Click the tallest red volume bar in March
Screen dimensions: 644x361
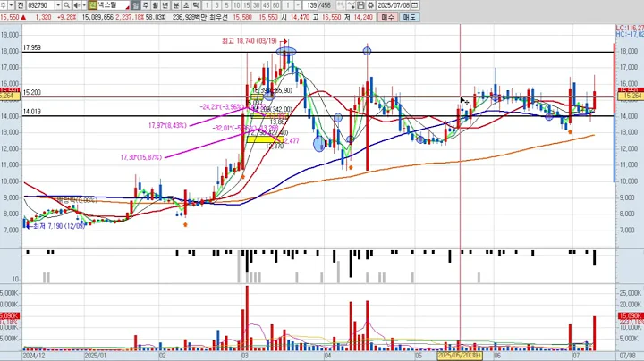pyautogui.click(x=247, y=318)
